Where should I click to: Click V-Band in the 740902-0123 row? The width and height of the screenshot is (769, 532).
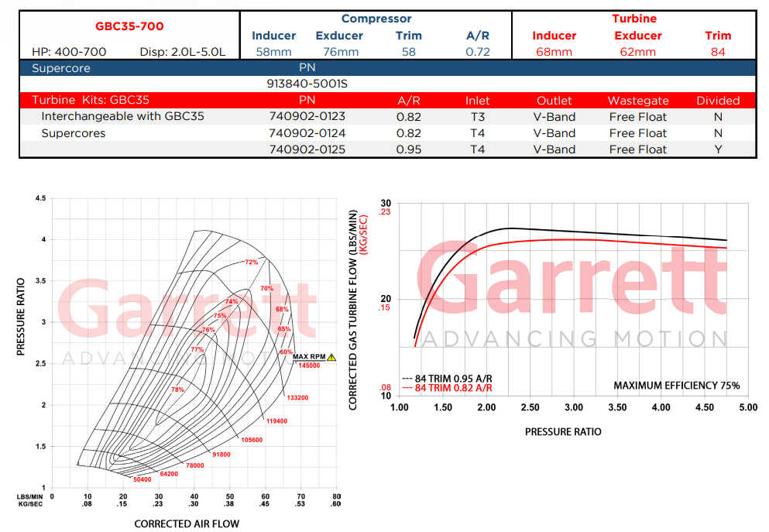(x=554, y=117)
